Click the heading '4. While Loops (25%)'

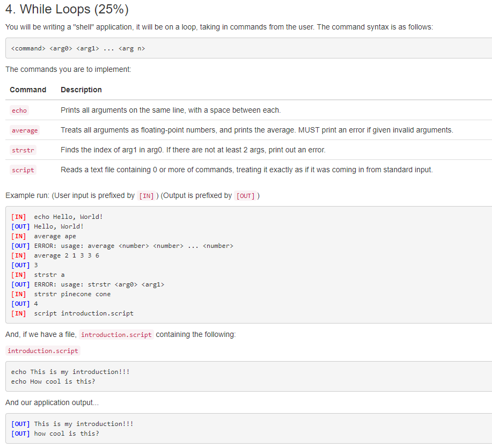67,9
